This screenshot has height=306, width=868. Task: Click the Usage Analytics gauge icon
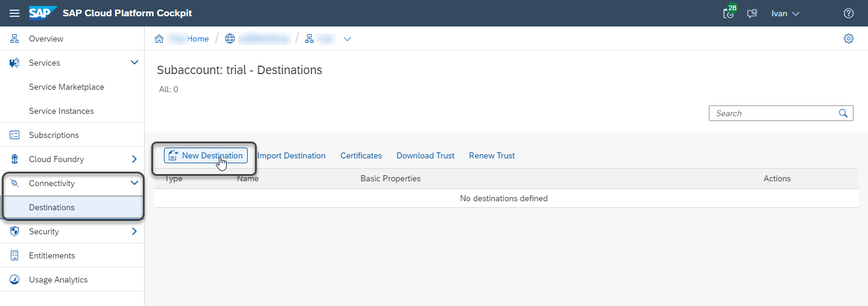coord(15,279)
